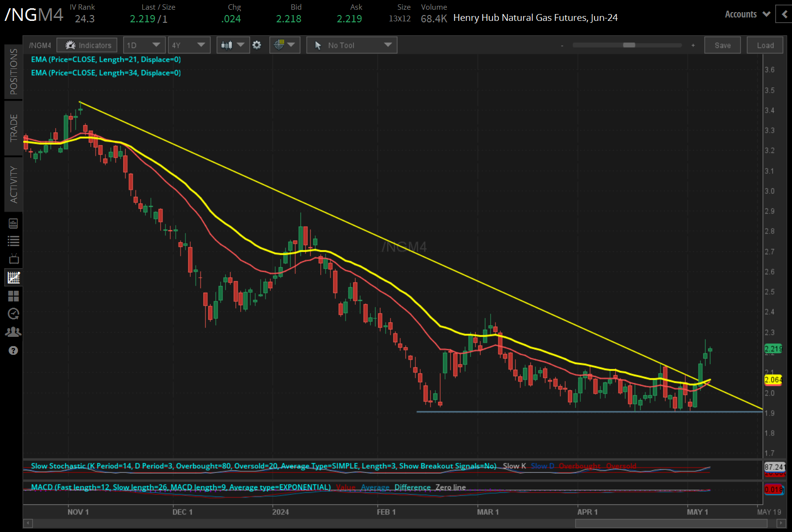Click the Size value 13x12
This screenshot has width=792, height=532.
coord(399,19)
